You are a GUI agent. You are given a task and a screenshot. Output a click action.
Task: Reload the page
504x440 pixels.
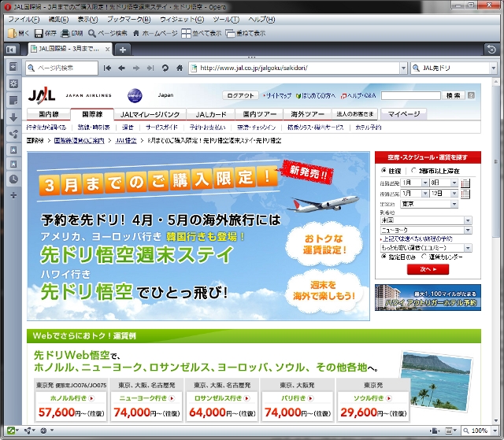(165, 68)
